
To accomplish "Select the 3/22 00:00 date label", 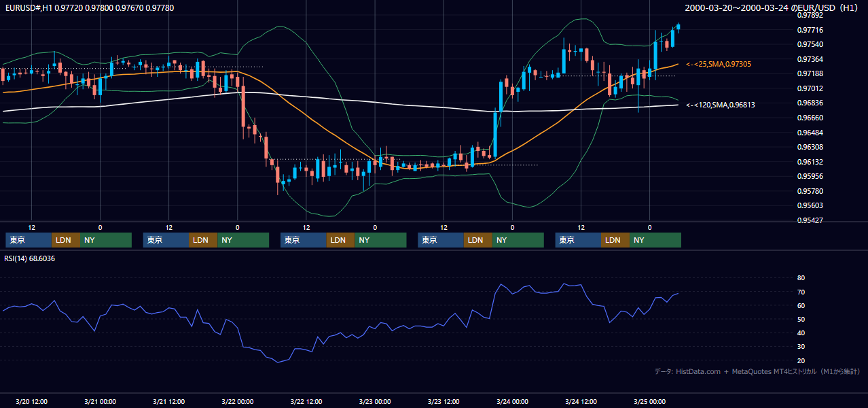I will tap(237, 401).
